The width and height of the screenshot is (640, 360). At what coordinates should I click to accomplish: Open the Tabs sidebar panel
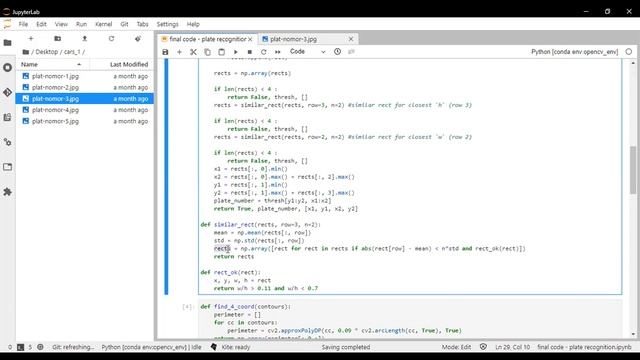pos(7,167)
